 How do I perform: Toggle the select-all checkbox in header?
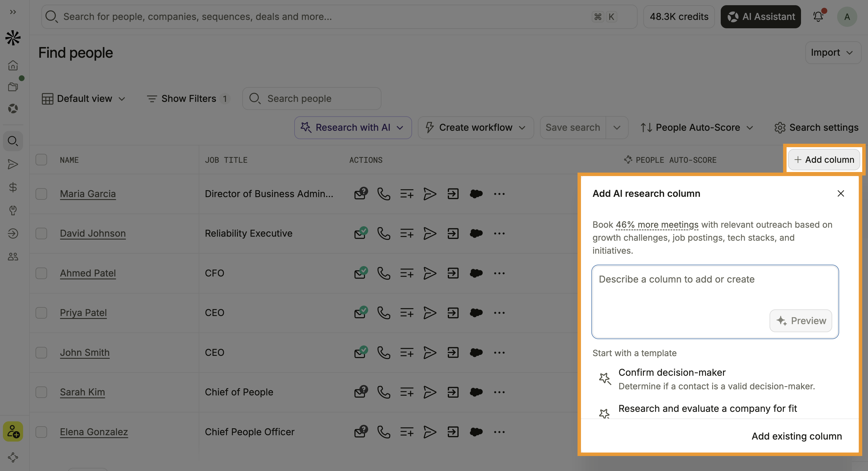point(42,160)
